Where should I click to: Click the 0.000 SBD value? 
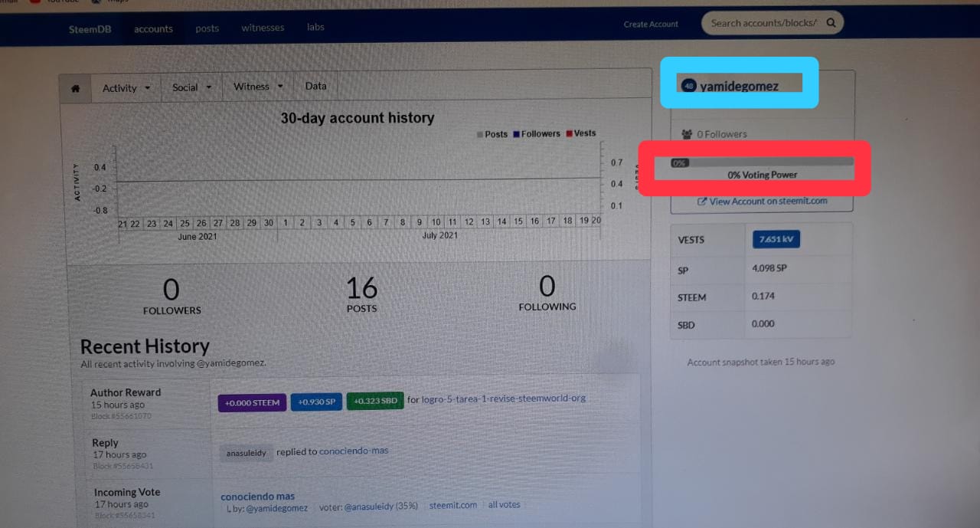[763, 323]
